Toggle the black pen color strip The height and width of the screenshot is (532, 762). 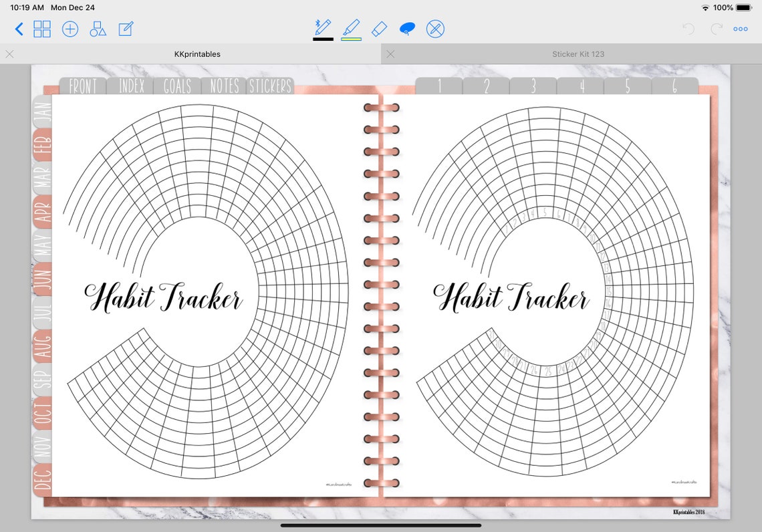(x=323, y=38)
